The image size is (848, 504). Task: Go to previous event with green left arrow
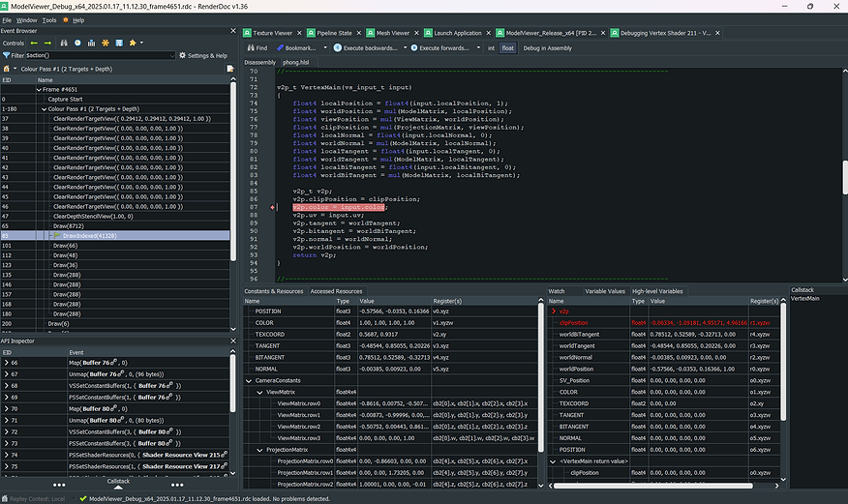34,43
